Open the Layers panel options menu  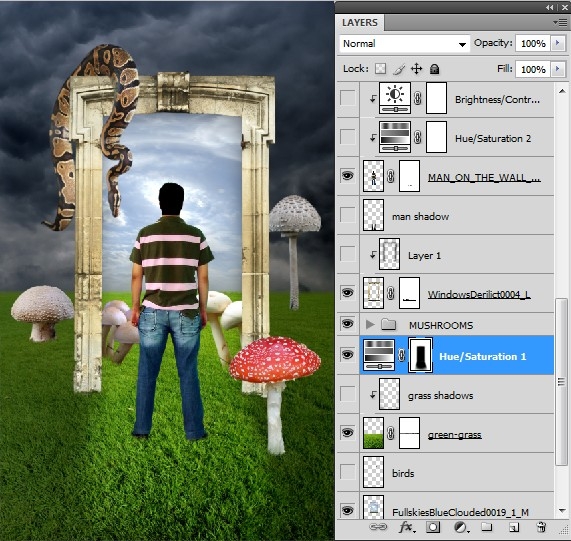[560, 23]
